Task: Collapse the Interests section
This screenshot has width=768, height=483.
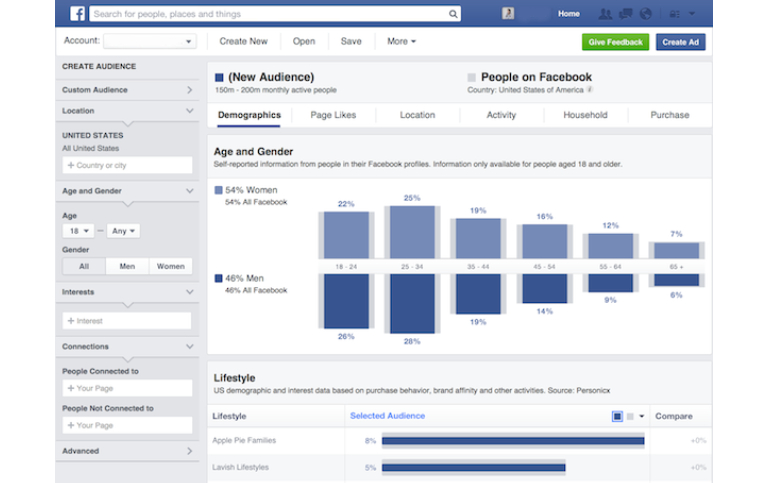Action: pos(127,292)
